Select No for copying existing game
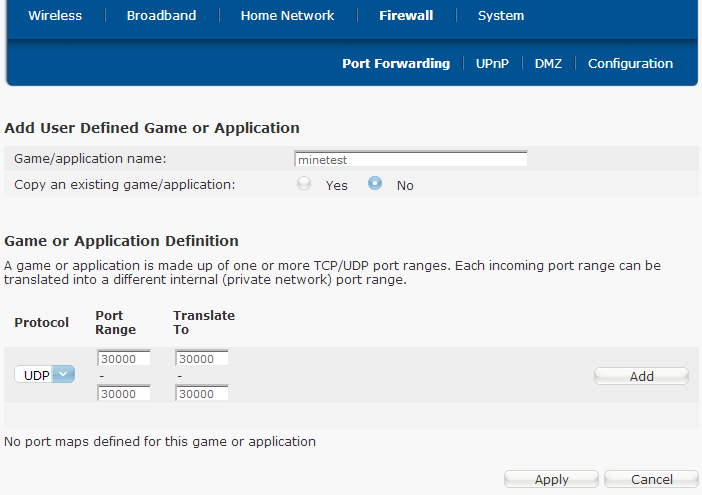Image resolution: width=702 pixels, height=495 pixels. [375, 184]
